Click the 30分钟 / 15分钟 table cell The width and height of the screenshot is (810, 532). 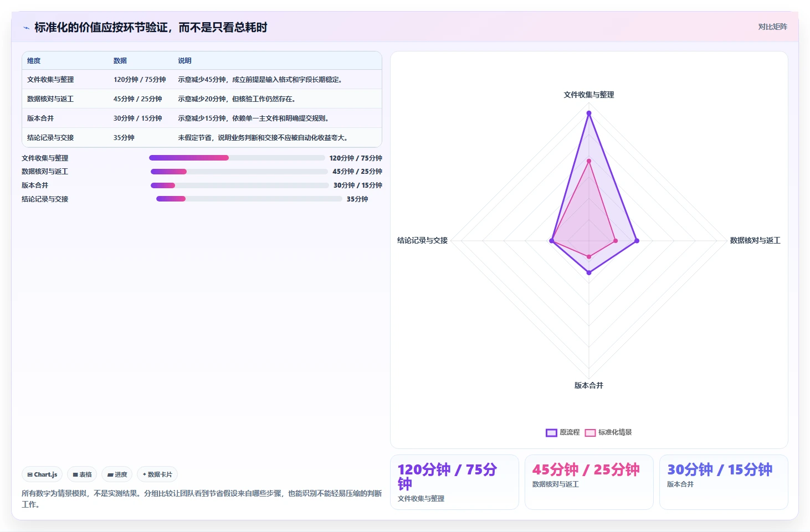coord(138,118)
